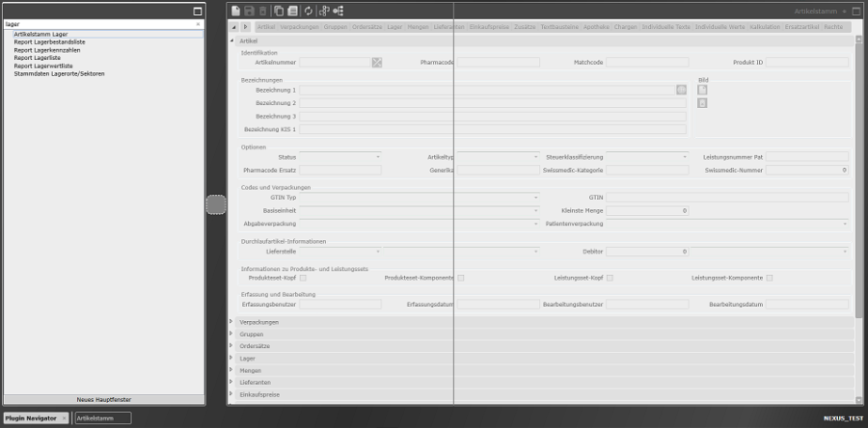The image size is (868, 428).
Task: Select Report Lagerbestandsliste in the list
Action: (50, 42)
